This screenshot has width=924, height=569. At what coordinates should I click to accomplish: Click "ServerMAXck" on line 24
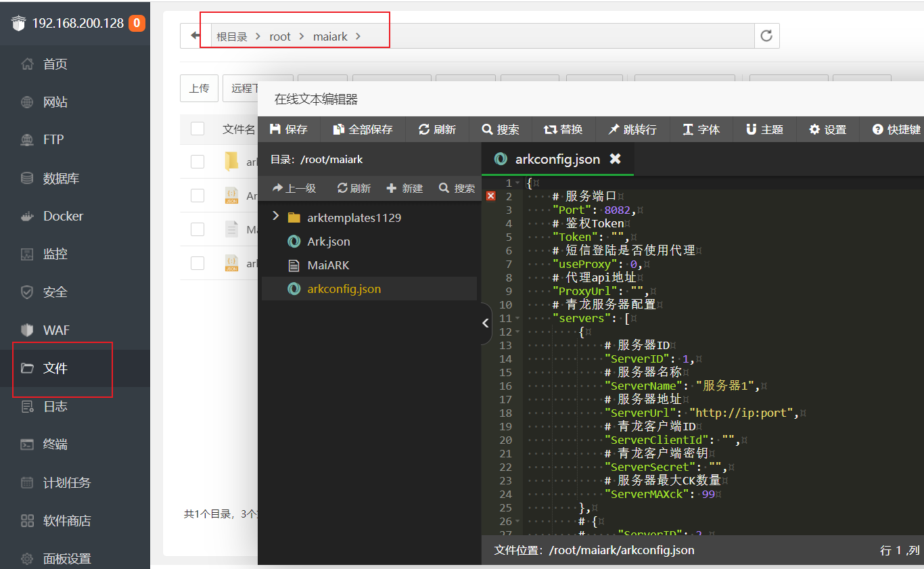(649, 494)
